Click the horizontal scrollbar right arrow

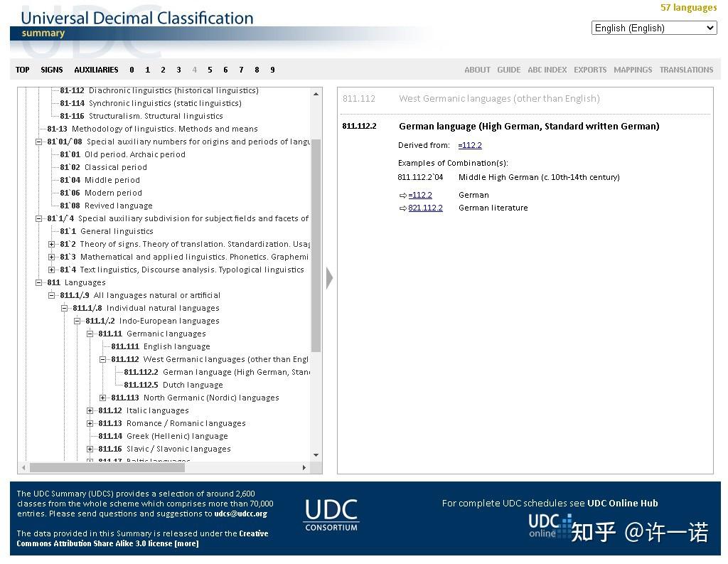coord(306,467)
